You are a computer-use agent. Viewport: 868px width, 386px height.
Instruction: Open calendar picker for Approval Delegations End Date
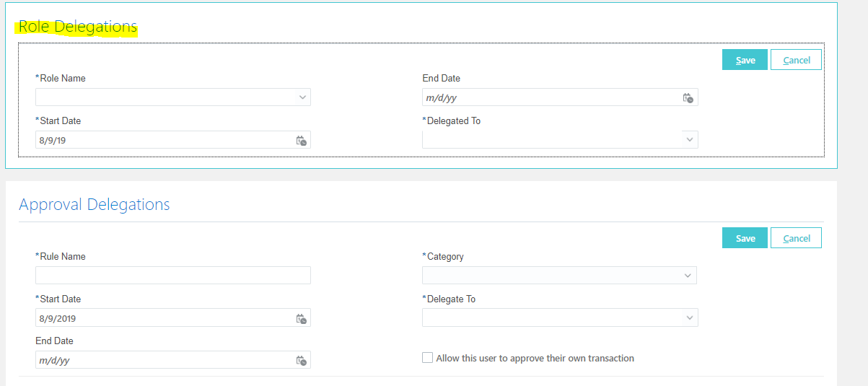[x=302, y=361]
